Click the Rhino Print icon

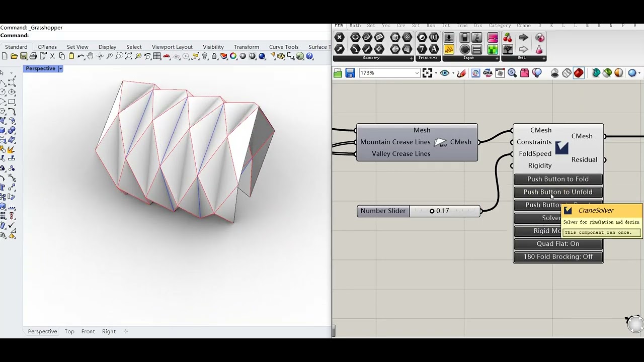[33, 56]
